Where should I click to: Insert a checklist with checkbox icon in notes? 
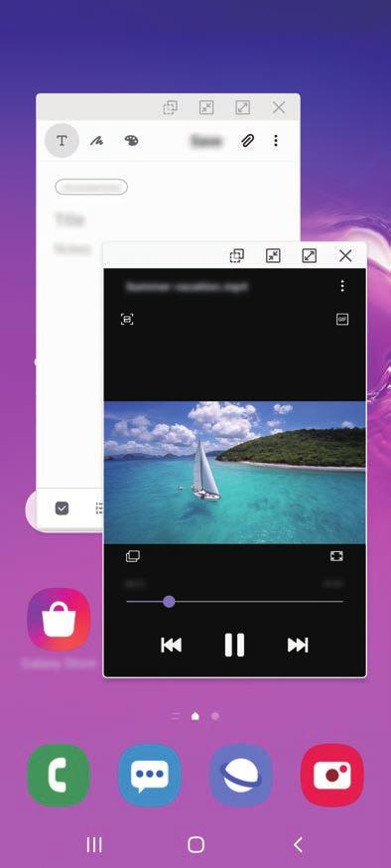(62, 508)
